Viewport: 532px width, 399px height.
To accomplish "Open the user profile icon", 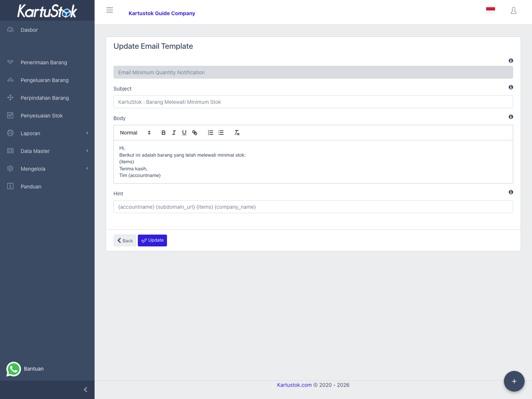I will (x=514, y=10).
